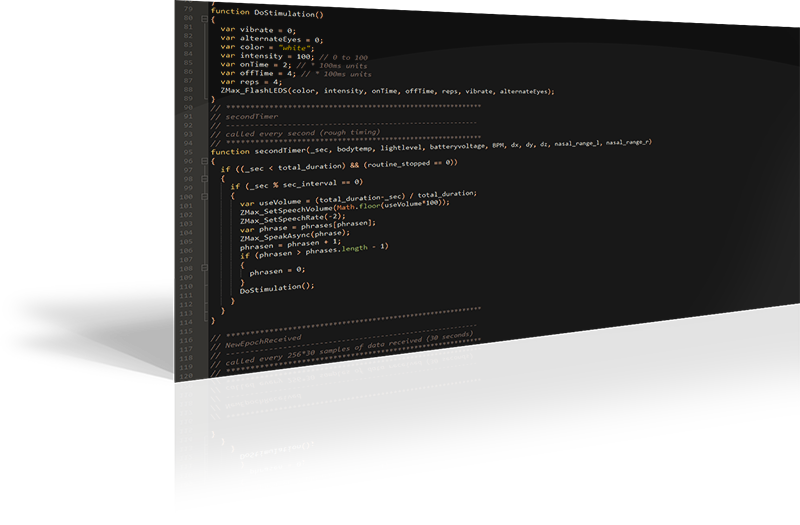
Task: Collapse the secondTimer function body fold marker
Action: 203,160
